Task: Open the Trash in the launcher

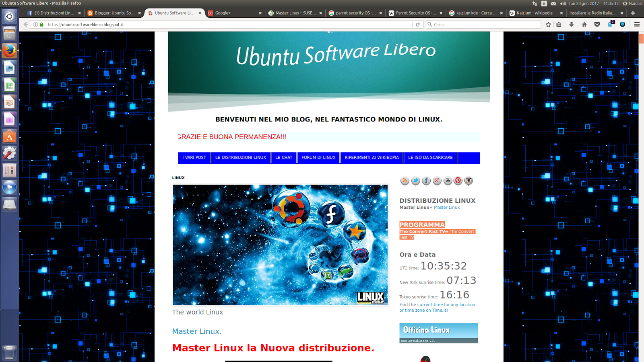Action: click(9, 353)
